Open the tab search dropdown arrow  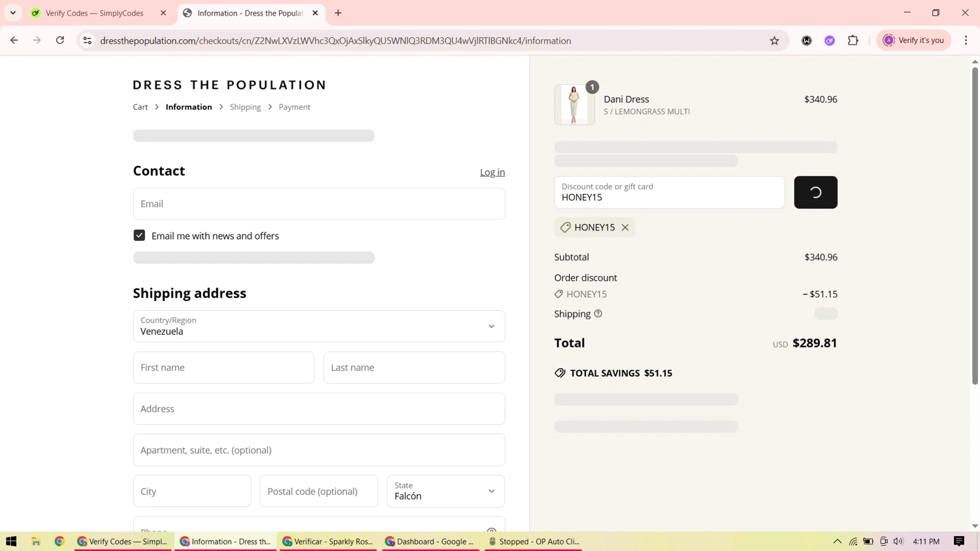[13, 13]
